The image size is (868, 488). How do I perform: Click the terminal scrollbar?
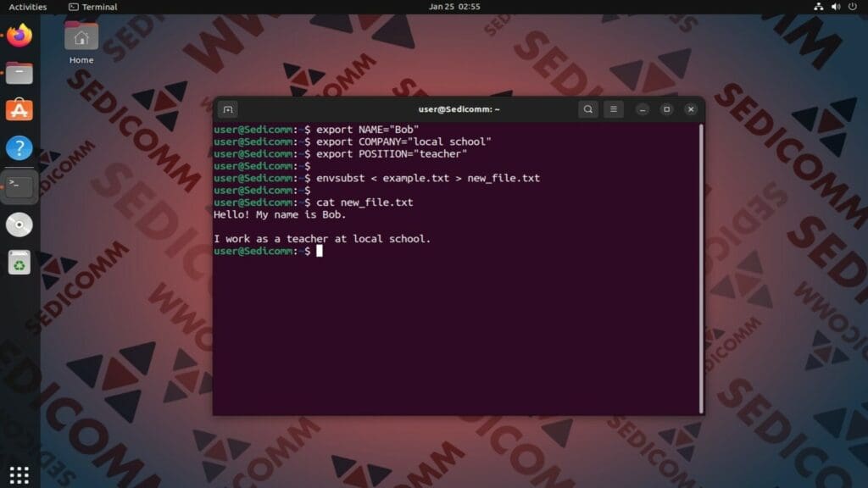[701, 269]
